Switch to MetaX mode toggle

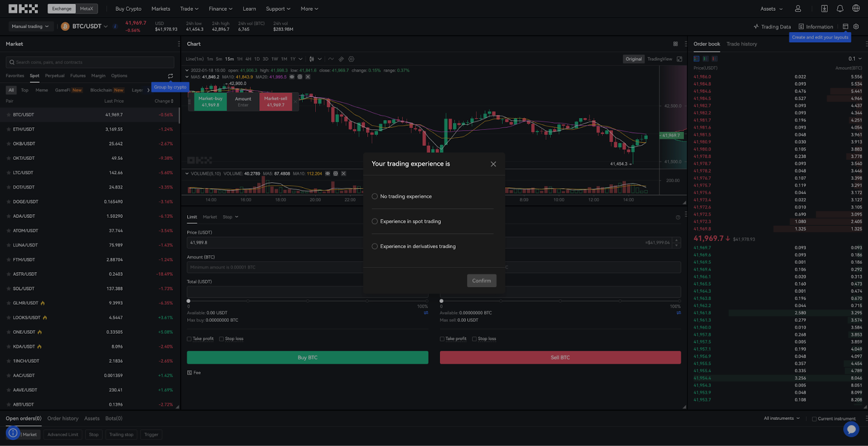[87, 9]
